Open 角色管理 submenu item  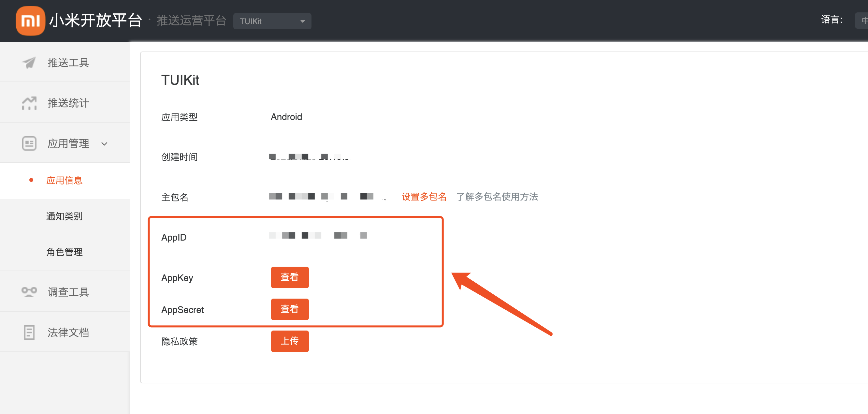(65, 252)
